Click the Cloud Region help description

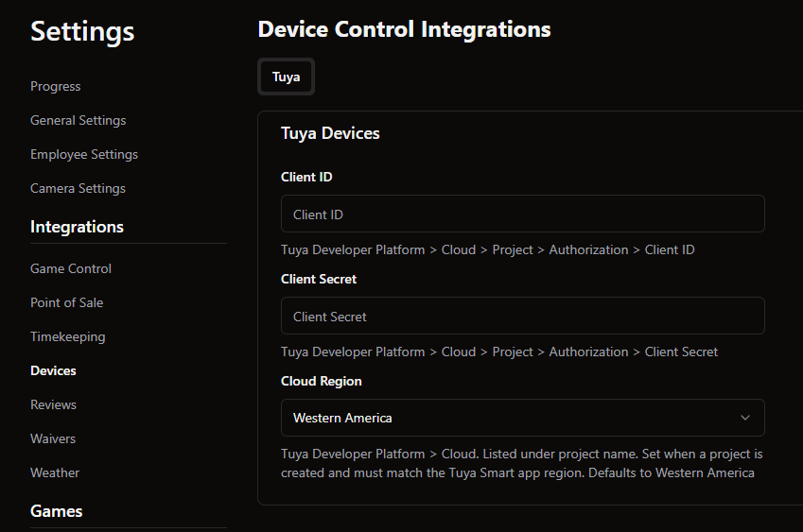[x=522, y=463]
